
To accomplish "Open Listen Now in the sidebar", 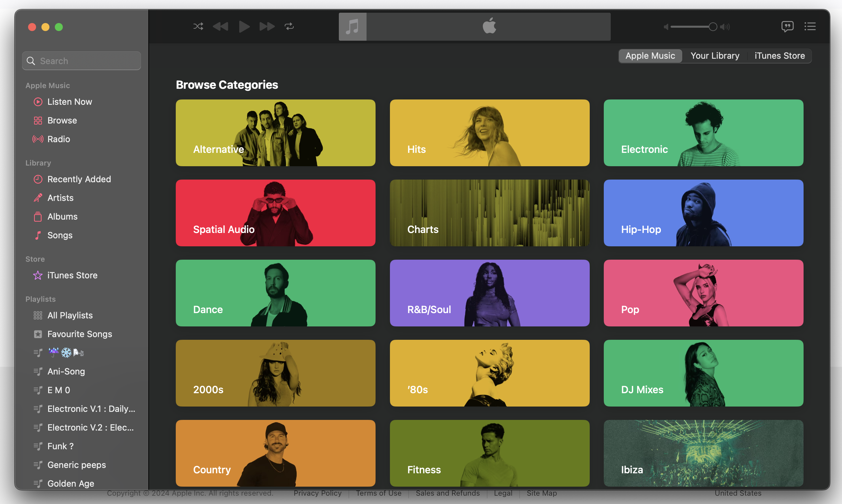I will [x=69, y=101].
